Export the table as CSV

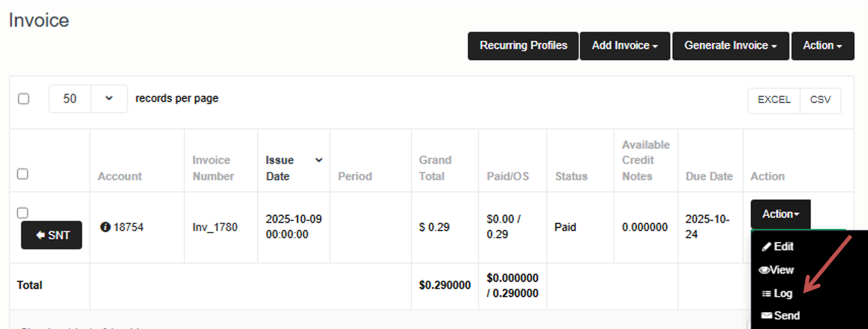[x=820, y=100]
